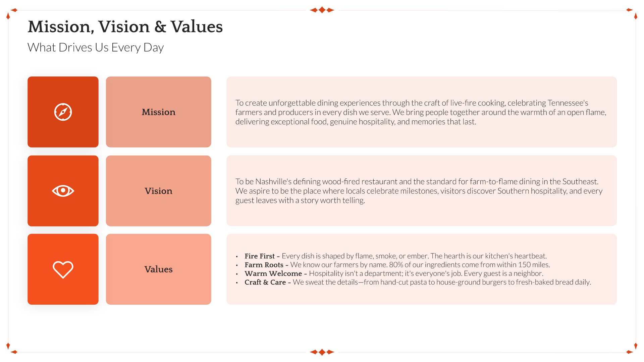Click the "Farm Roots" bullet point
Viewport: 644px width, 362px height.
397,265
